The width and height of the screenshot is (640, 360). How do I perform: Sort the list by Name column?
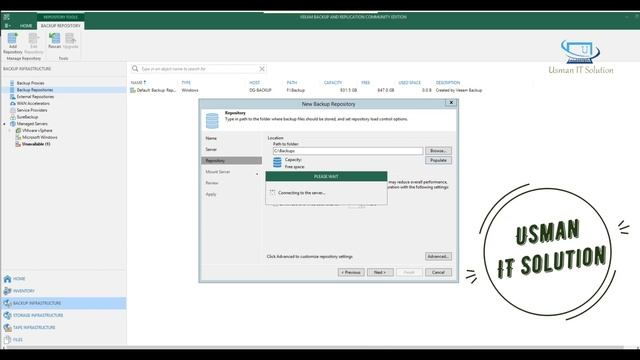click(138, 82)
